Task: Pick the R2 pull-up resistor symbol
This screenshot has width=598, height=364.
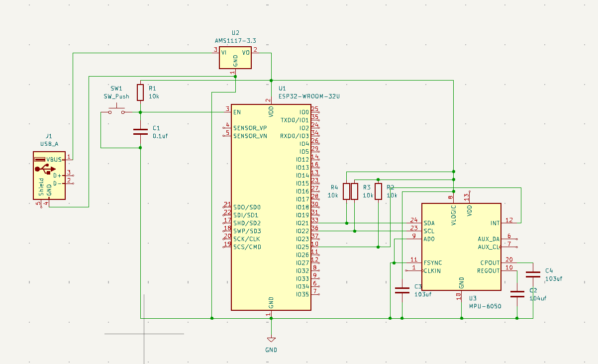Action: [378, 191]
